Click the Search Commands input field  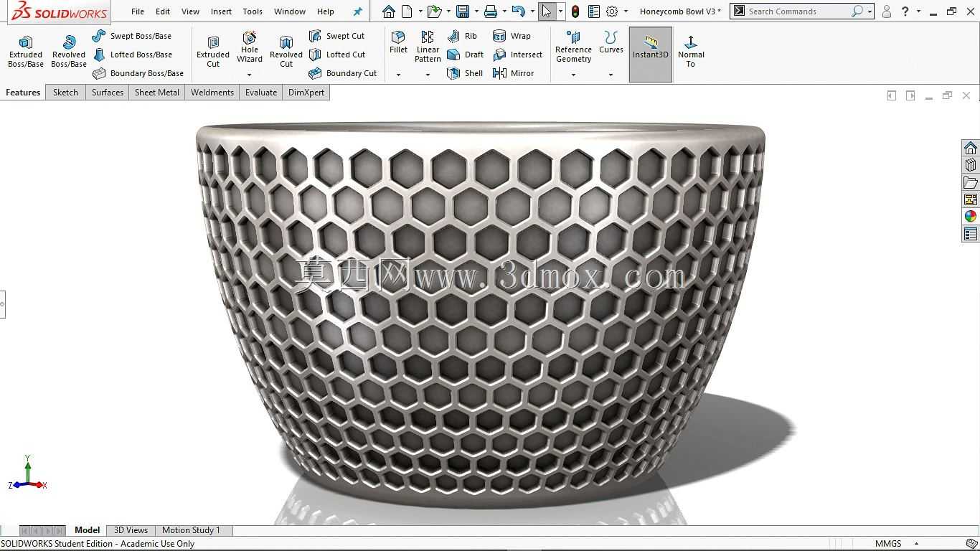pyautogui.click(x=797, y=11)
